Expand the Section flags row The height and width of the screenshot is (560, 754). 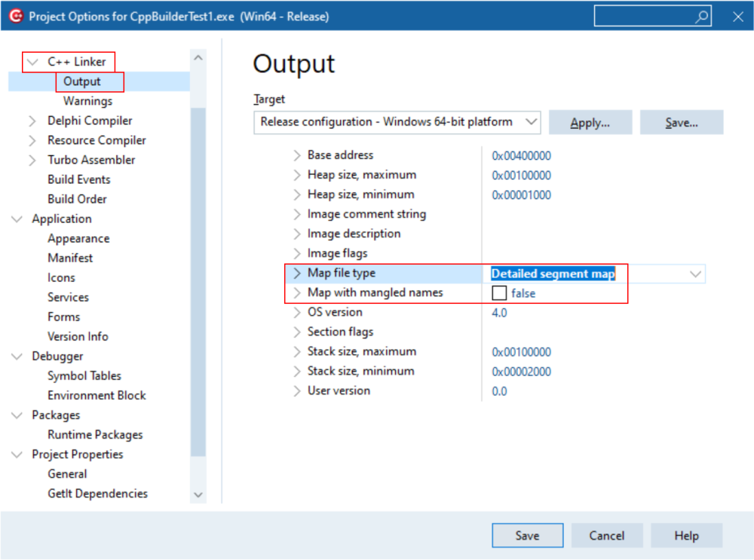coord(297,332)
